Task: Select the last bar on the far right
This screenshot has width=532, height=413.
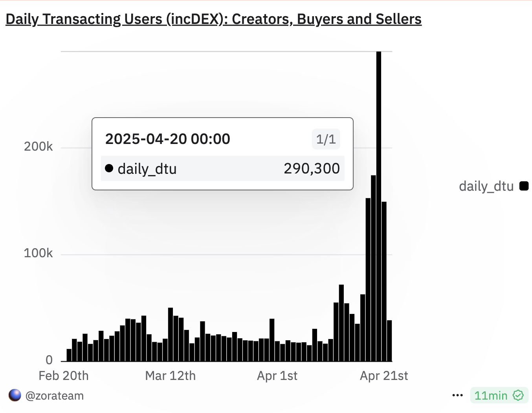Action: [389, 341]
